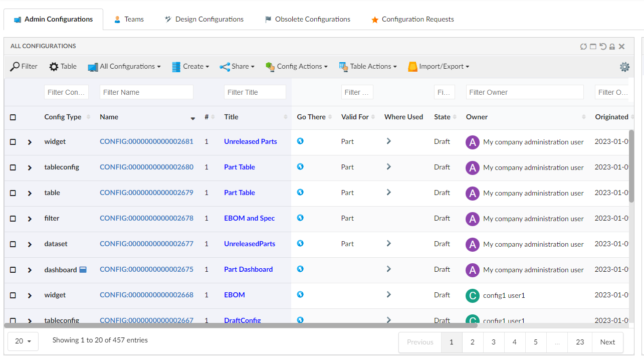Click the horizontal scrollbar below the table
Image resolution: width=644 pixels, height=358 pixels.
[241, 325]
